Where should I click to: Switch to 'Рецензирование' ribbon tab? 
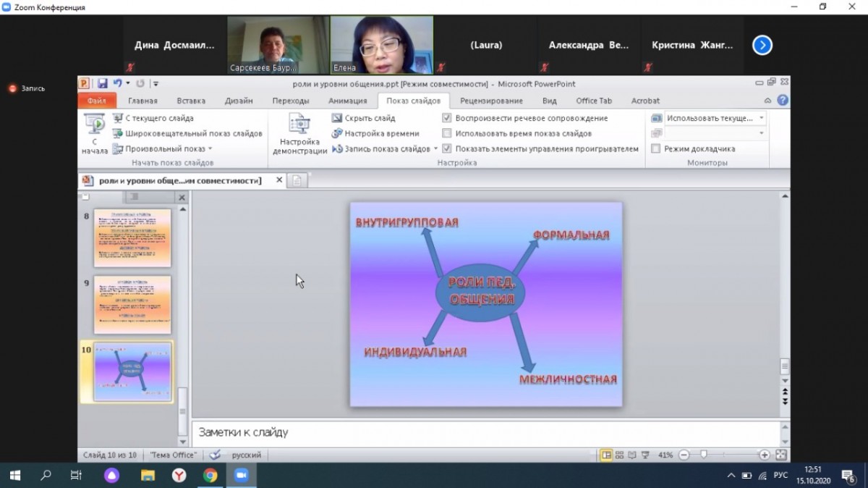tap(491, 101)
